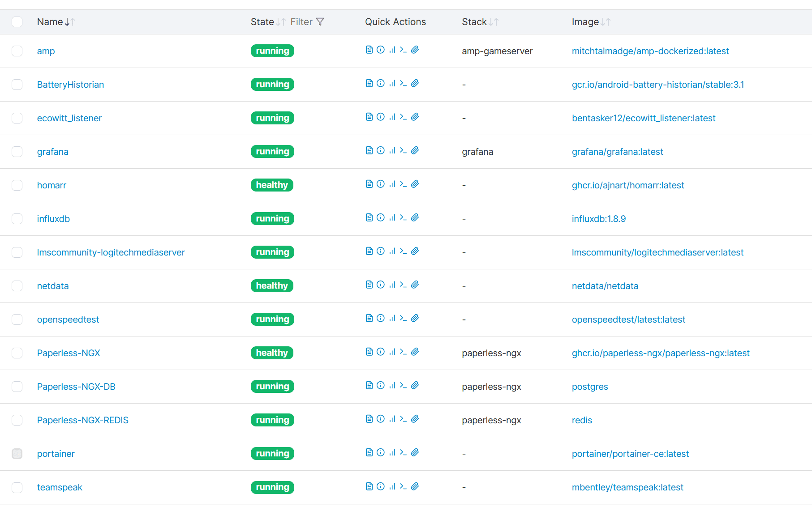Open the amp container details
The width and height of the screenshot is (812, 511).
(x=46, y=51)
